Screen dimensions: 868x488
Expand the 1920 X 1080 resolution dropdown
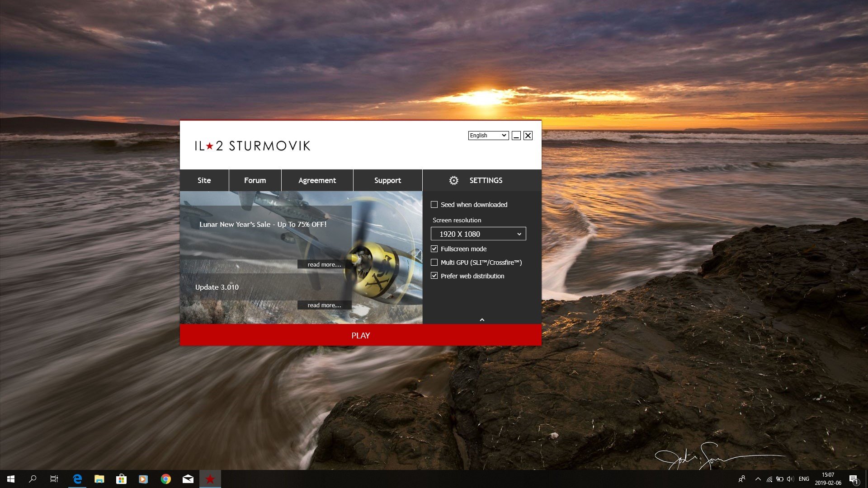click(478, 234)
